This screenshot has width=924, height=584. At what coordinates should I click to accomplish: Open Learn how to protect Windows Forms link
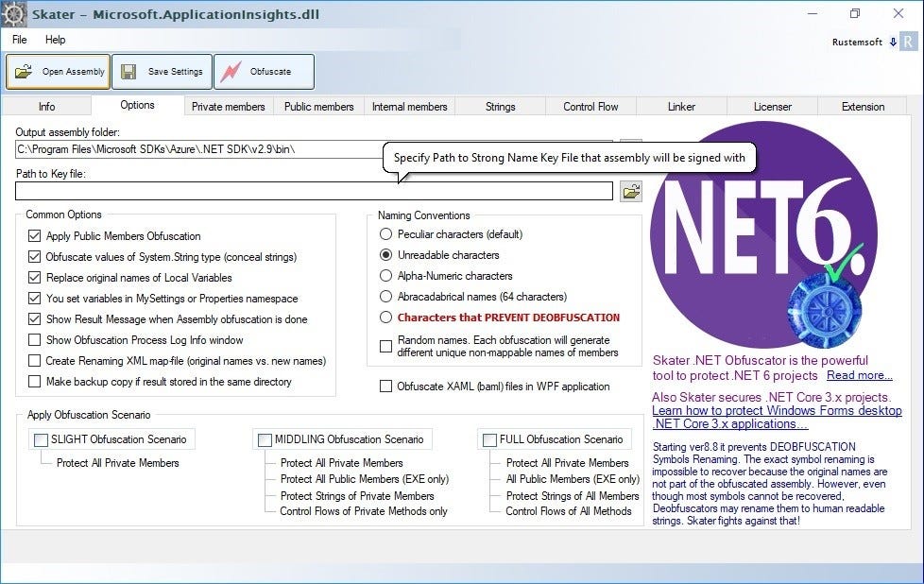coord(777,418)
